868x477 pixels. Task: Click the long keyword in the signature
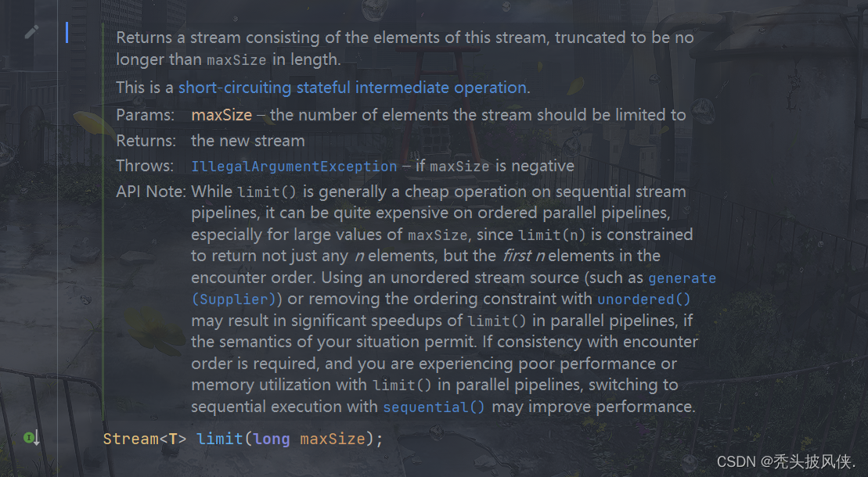(x=272, y=439)
